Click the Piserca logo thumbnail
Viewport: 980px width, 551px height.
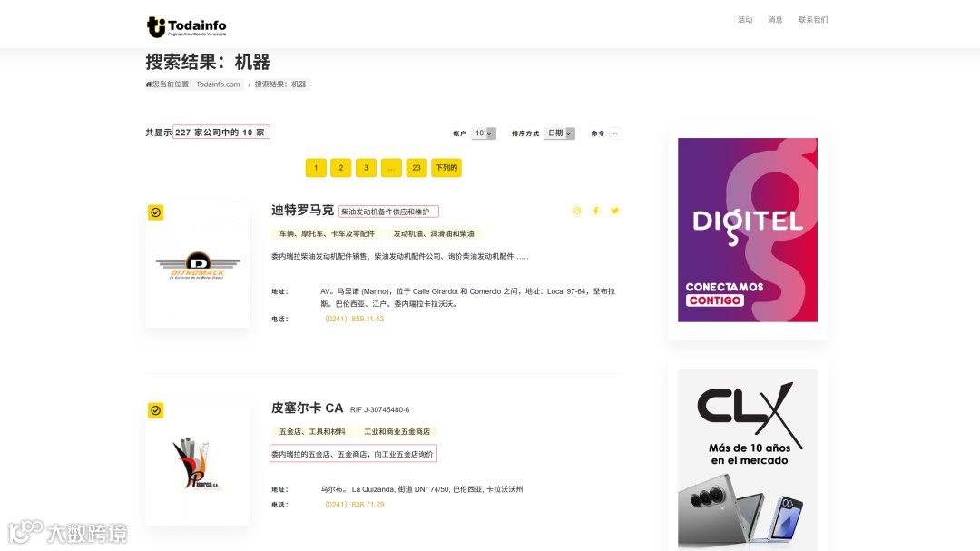(x=198, y=464)
